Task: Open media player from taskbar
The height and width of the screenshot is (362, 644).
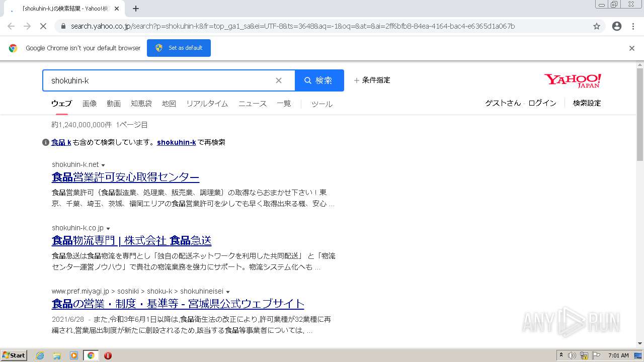Action: coord(74,355)
